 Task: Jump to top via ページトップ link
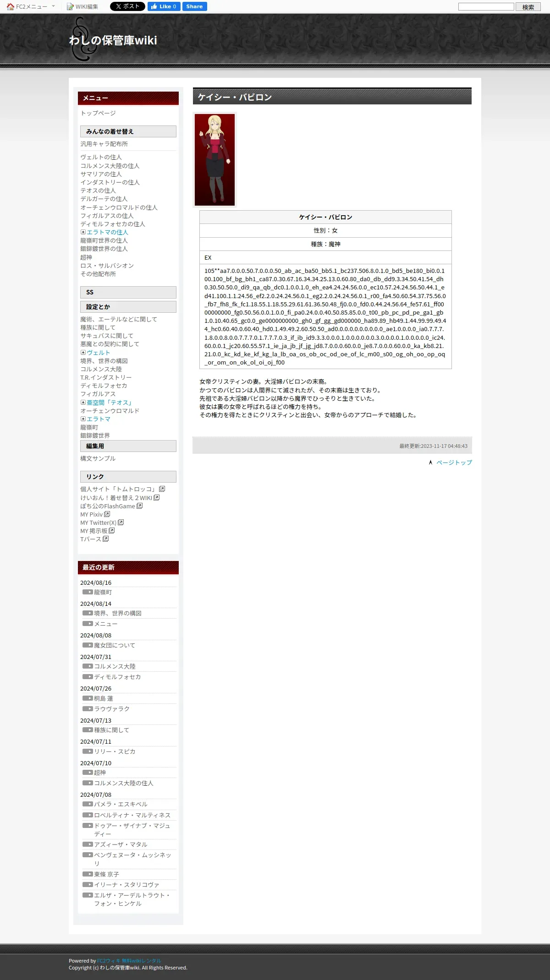454,463
